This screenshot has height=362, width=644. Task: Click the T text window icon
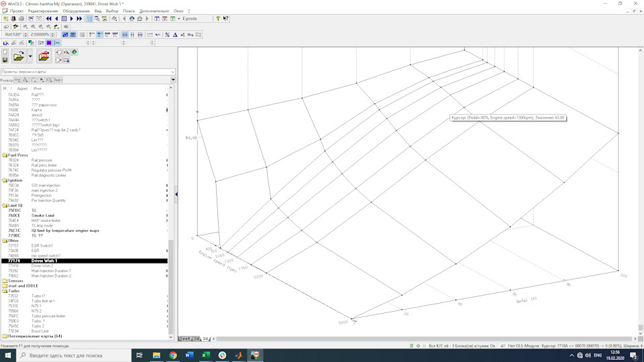(x=157, y=19)
